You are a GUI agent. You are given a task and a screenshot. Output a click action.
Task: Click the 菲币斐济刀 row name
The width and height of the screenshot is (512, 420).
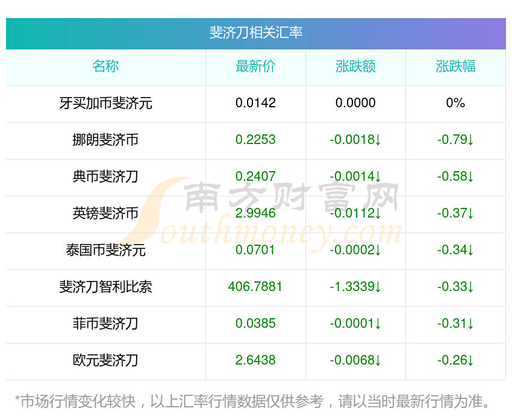point(105,324)
